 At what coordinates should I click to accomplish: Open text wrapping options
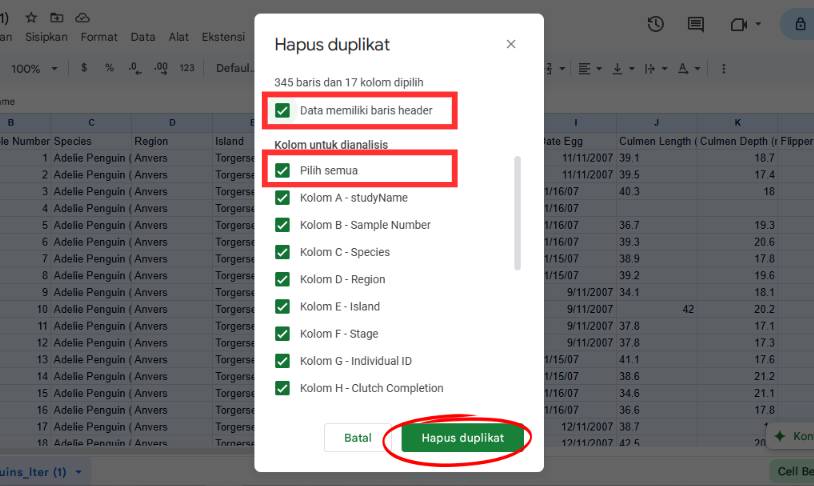click(656, 69)
